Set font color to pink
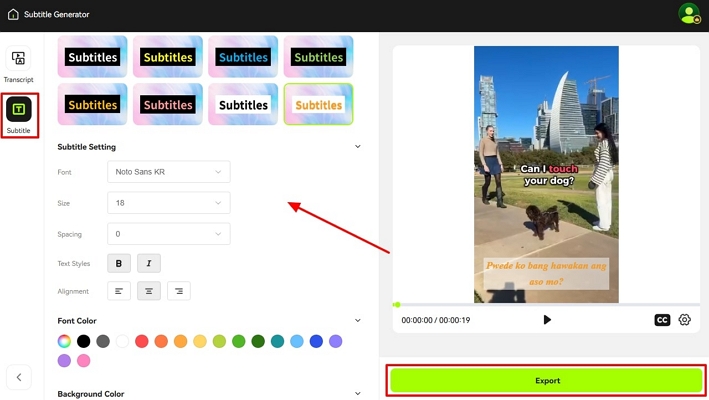The width and height of the screenshot is (709, 400). click(84, 361)
